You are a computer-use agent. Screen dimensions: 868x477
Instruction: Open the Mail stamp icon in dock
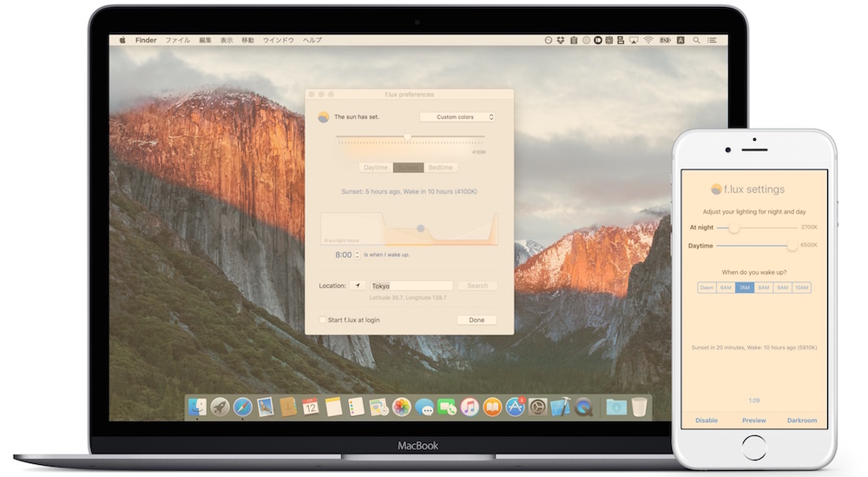(x=265, y=407)
